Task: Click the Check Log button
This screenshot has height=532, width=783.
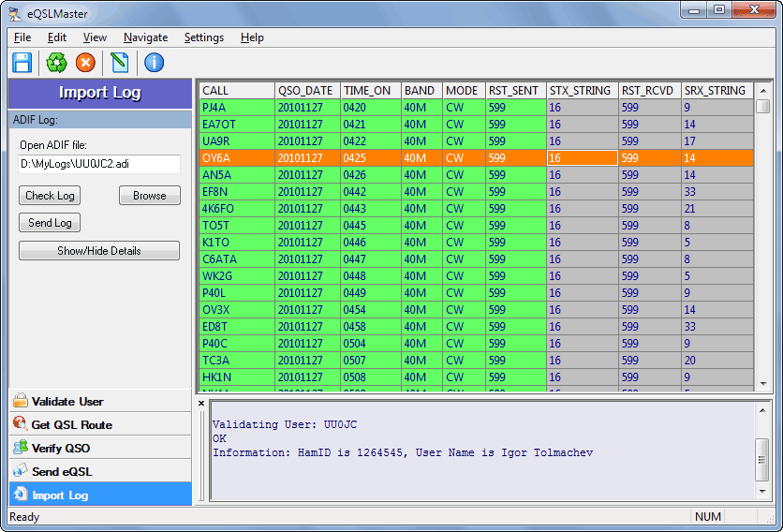Action: (x=50, y=196)
